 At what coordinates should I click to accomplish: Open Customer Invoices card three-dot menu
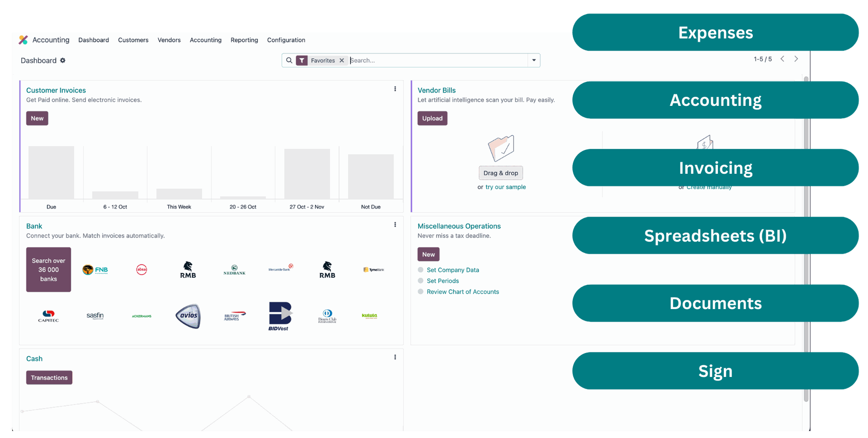[395, 89]
